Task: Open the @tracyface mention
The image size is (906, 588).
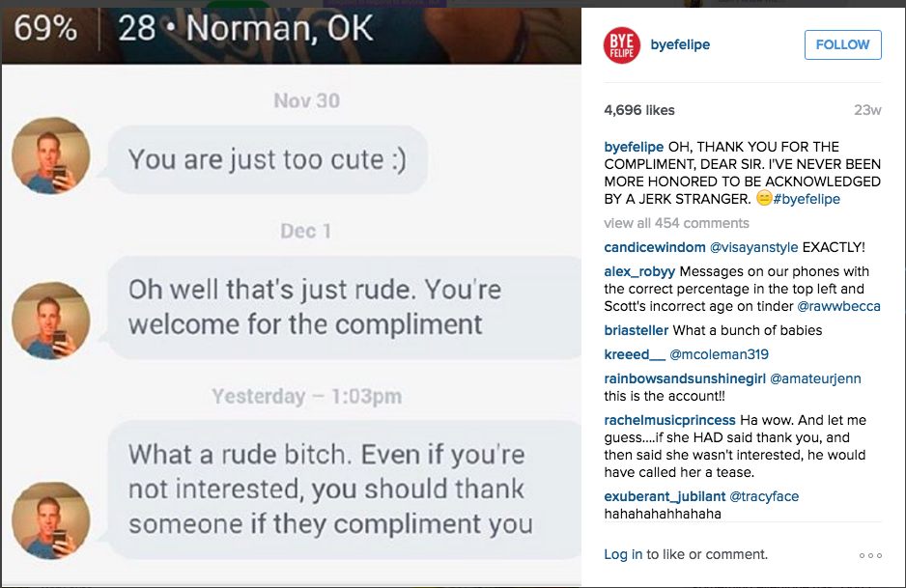Action: click(x=764, y=496)
